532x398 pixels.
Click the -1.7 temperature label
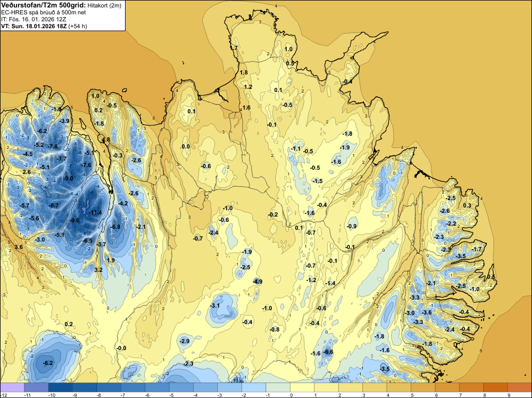click(x=477, y=249)
